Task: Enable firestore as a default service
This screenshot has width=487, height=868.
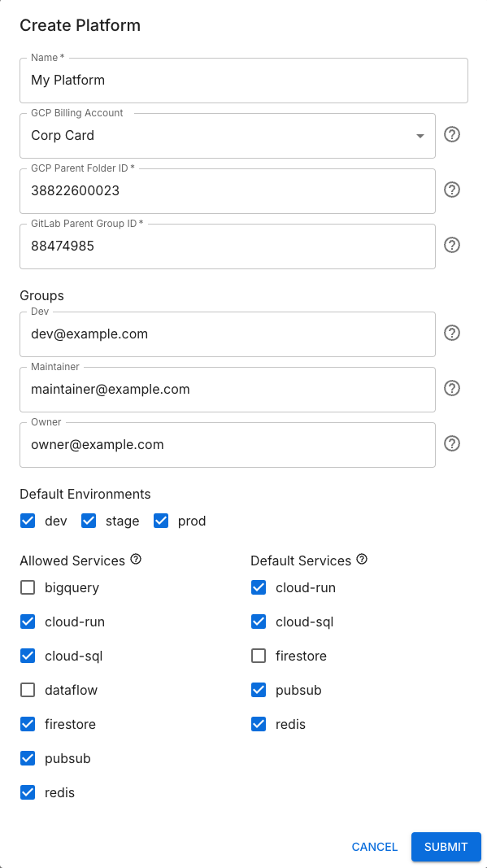Action: click(x=258, y=656)
